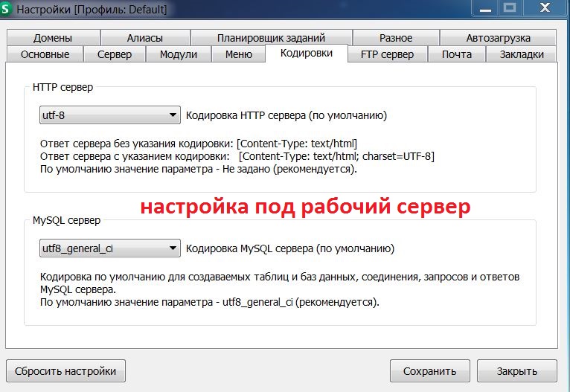Go to the Закладки tab

pos(522,54)
